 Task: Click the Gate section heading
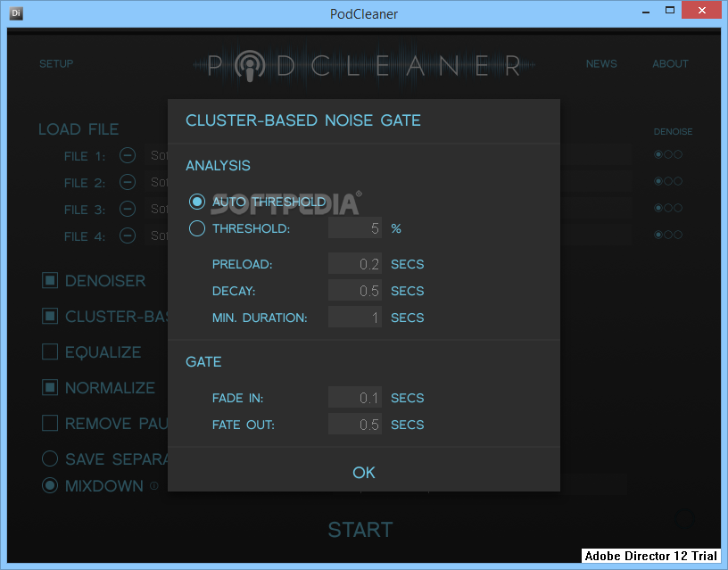(x=203, y=361)
